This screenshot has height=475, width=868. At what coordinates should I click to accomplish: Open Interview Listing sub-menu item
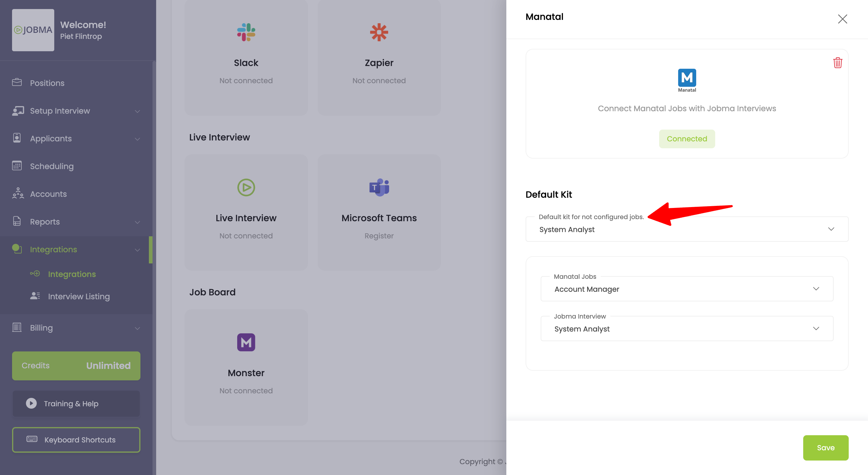tap(79, 296)
